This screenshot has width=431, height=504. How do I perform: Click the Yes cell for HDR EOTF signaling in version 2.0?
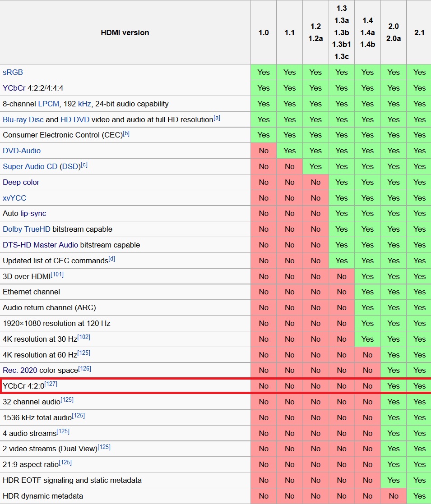[394, 480]
